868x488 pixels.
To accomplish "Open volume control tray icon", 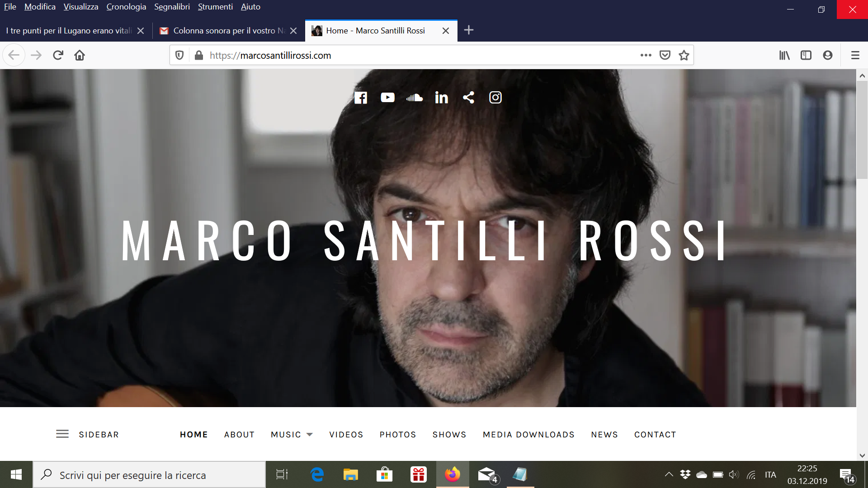I will (x=734, y=474).
